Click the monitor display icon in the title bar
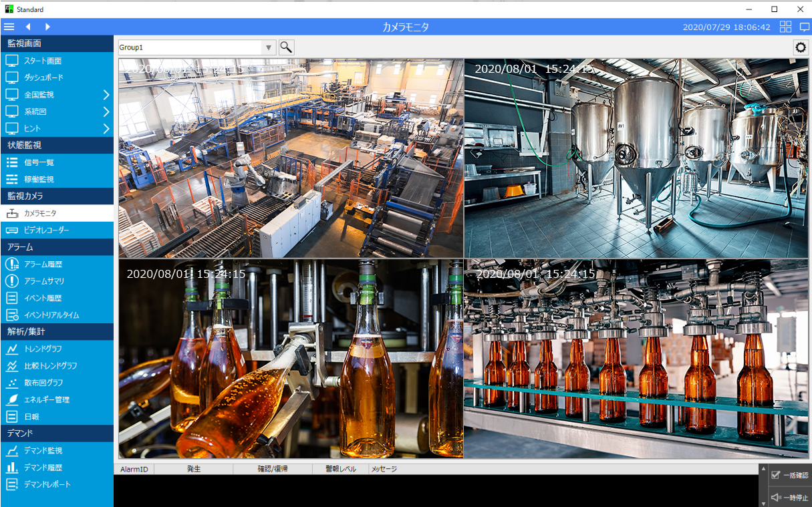Viewport: 812px width, 507px height. [x=804, y=27]
